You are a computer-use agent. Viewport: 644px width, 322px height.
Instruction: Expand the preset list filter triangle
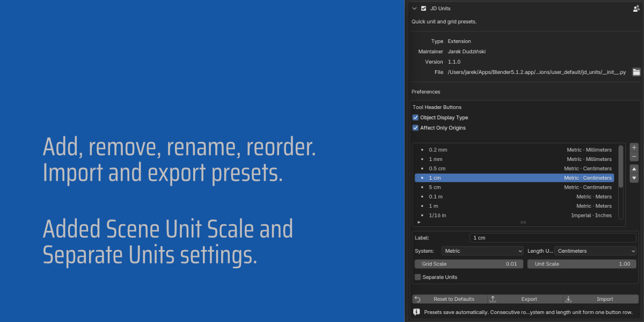[x=419, y=222]
